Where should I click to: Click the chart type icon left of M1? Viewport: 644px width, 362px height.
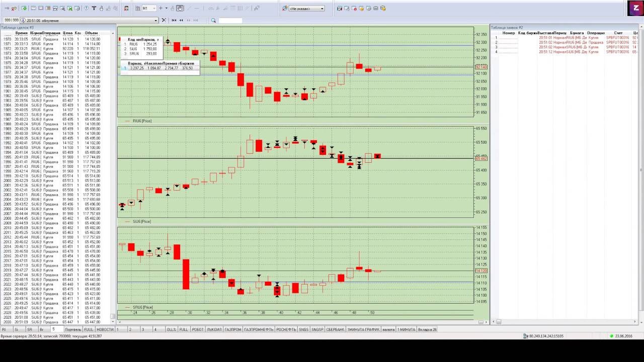[137, 9]
